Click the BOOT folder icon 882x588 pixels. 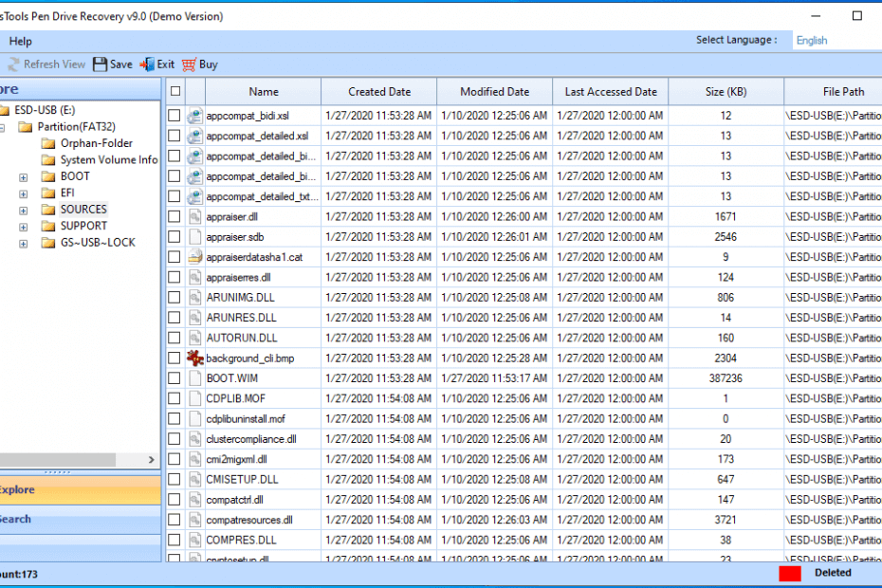(x=48, y=176)
